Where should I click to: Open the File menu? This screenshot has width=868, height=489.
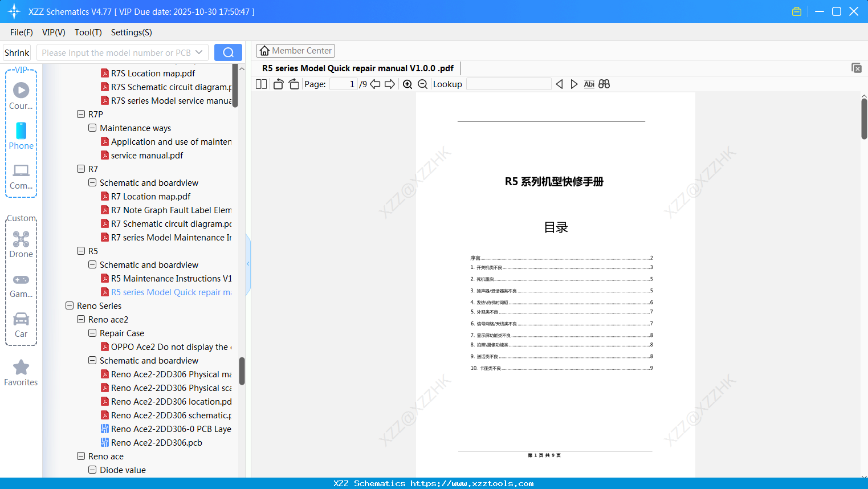click(21, 32)
